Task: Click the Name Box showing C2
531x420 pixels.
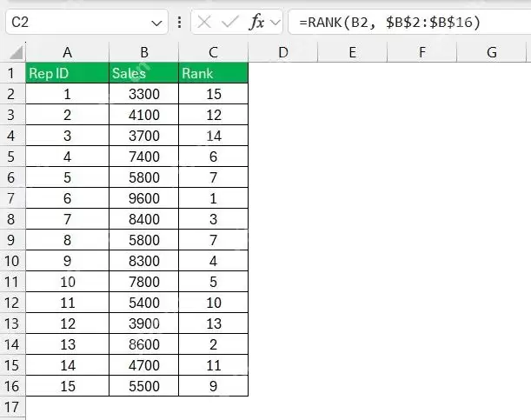Action: pyautogui.click(x=87, y=22)
